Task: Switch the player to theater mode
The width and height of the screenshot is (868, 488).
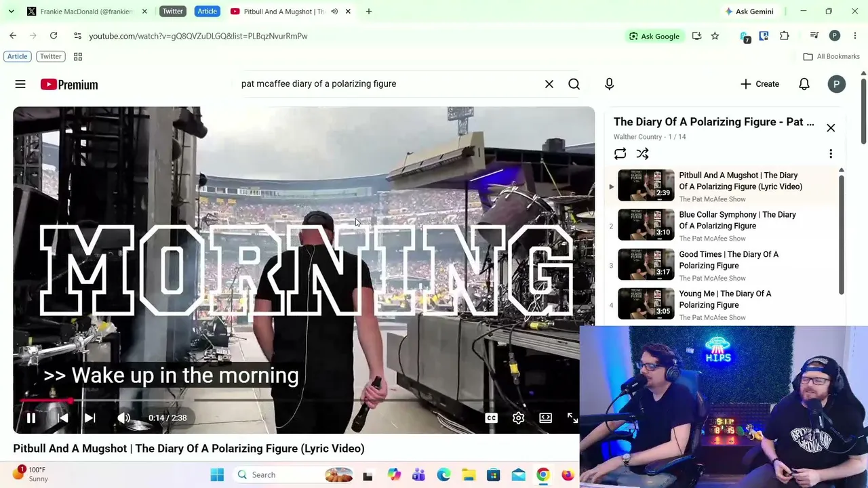Action: (546, 418)
